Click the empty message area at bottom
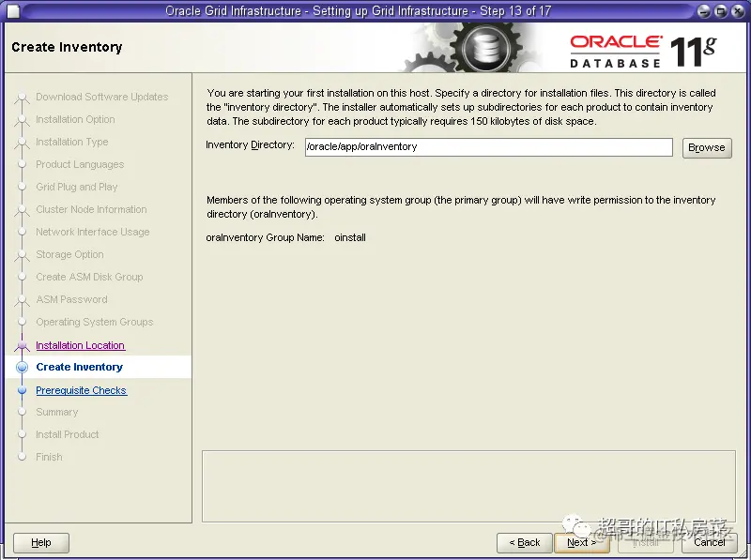The width and height of the screenshot is (751, 560). 468,486
